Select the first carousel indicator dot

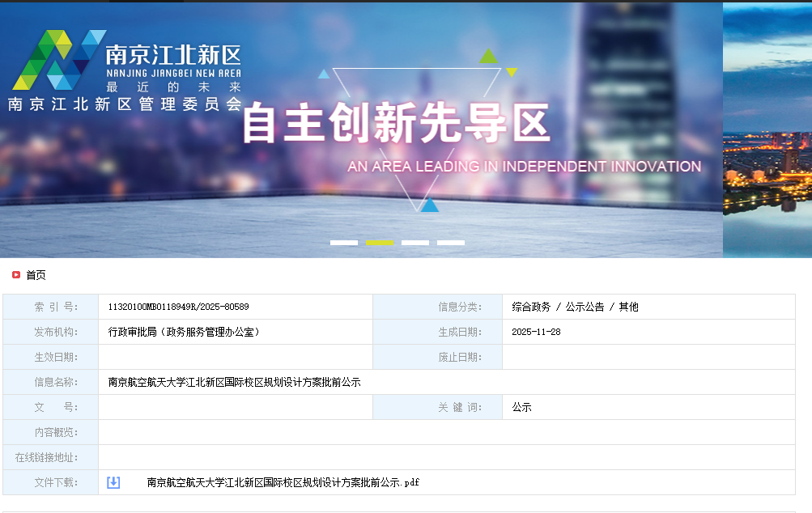[x=343, y=242]
